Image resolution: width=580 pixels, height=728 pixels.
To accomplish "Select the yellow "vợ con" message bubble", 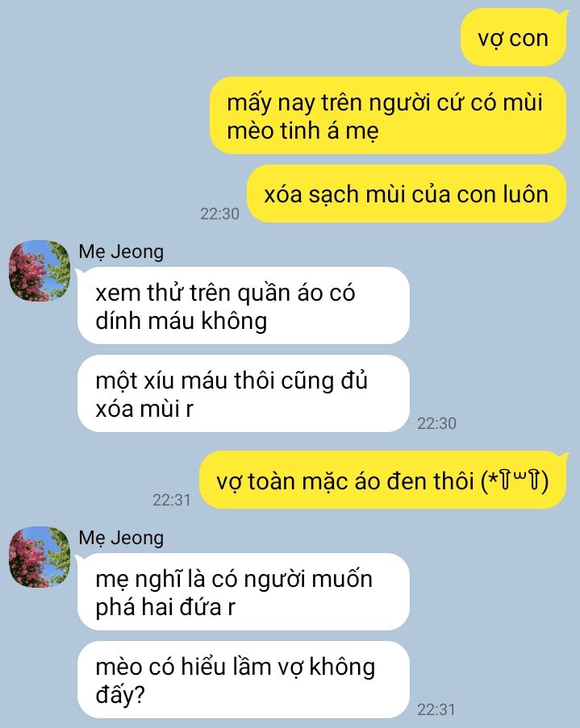I will [x=513, y=38].
